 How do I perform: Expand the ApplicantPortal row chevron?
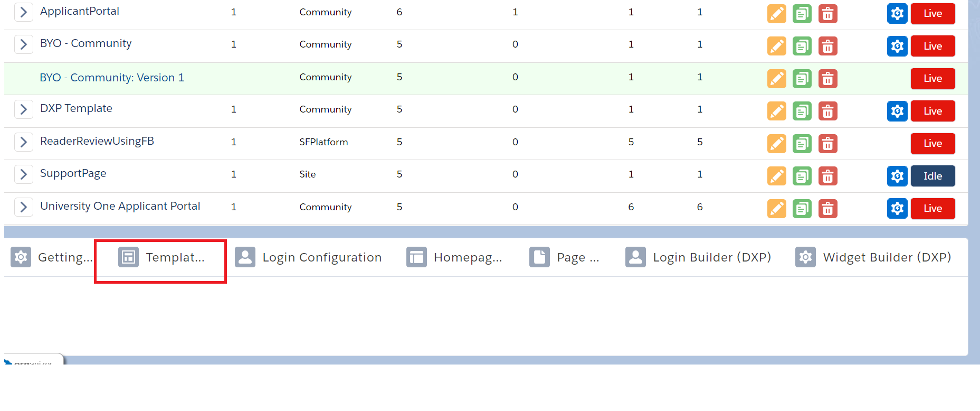click(23, 12)
